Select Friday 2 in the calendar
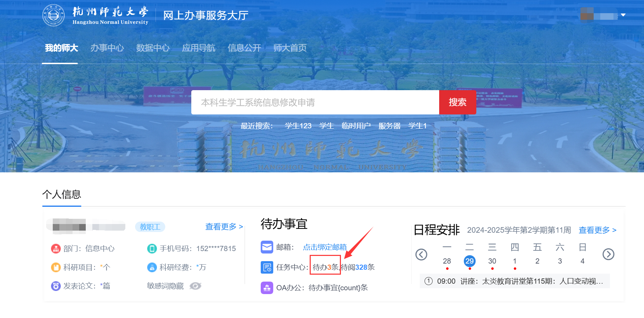This screenshot has height=318, width=644. 537,261
